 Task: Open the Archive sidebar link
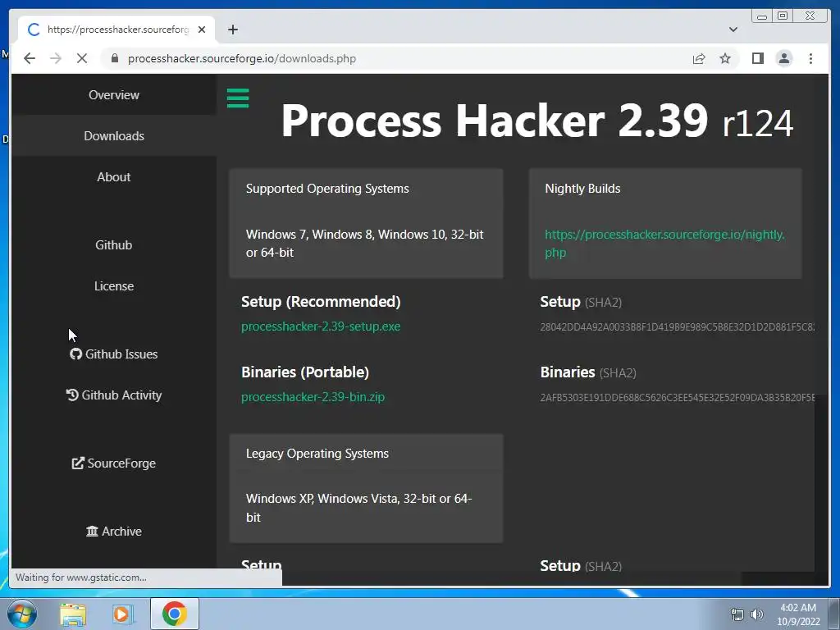click(x=113, y=532)
